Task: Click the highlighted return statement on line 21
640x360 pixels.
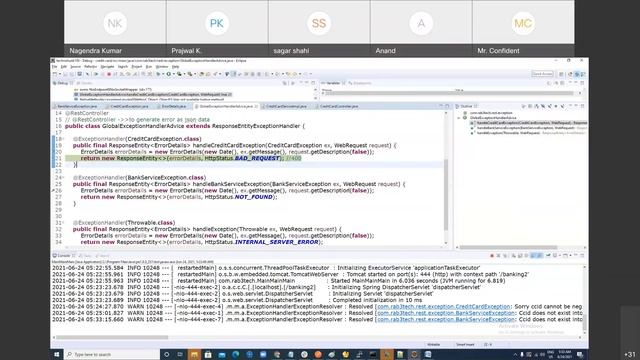Action: click(x=183, y=158)
